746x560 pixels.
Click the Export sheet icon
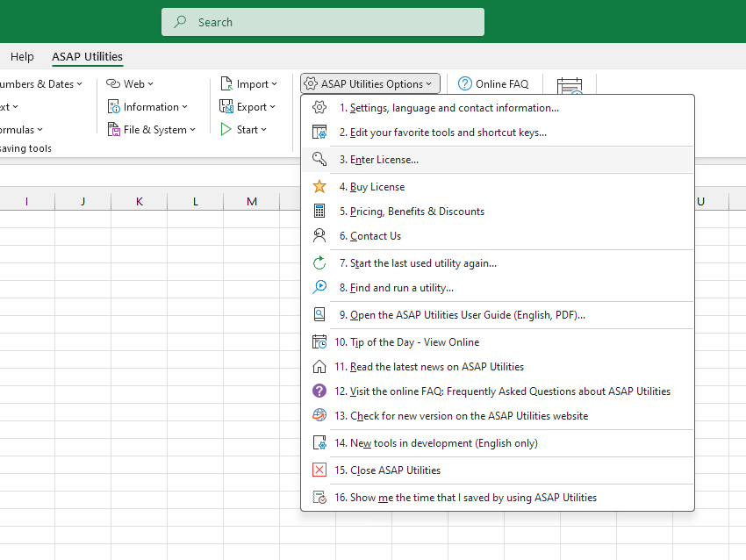click(226, 106)
